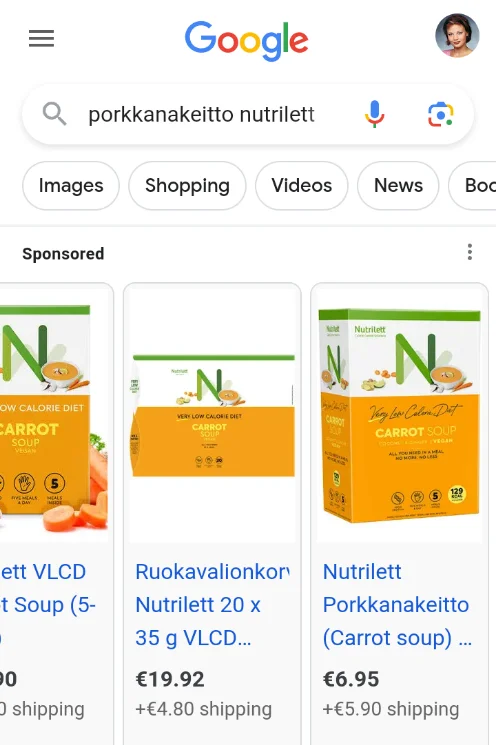Open Nutrilett Porkkanakeitto (Carrot soup) link

pyautogui.click(x=398, y=605)
